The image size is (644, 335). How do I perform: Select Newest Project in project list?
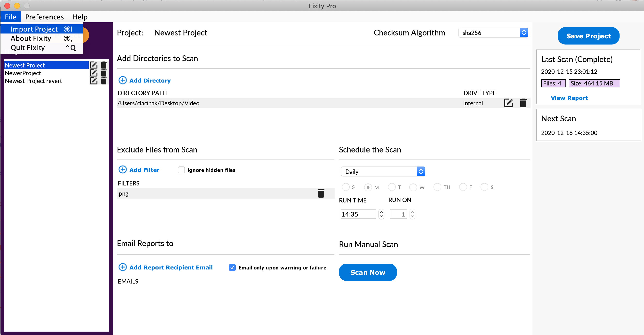click(x=47, y=65)
